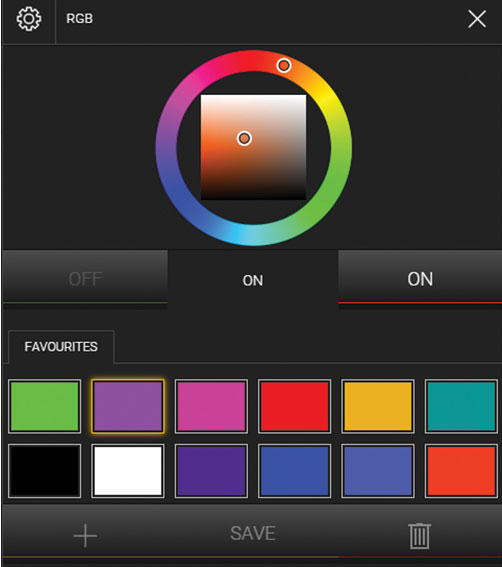This screenshot has width=502, height=567.
Task: Click the SAVE button
Action: (253, 533)
